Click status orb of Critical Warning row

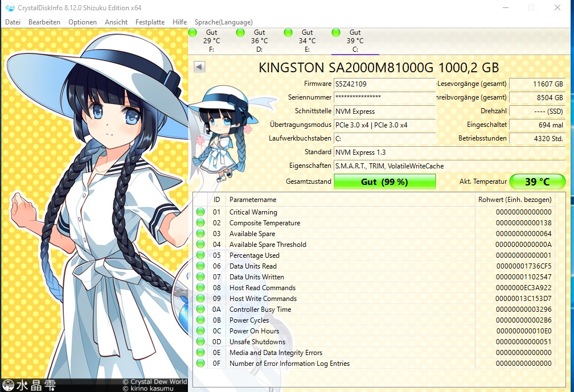[x=200, y=212]
